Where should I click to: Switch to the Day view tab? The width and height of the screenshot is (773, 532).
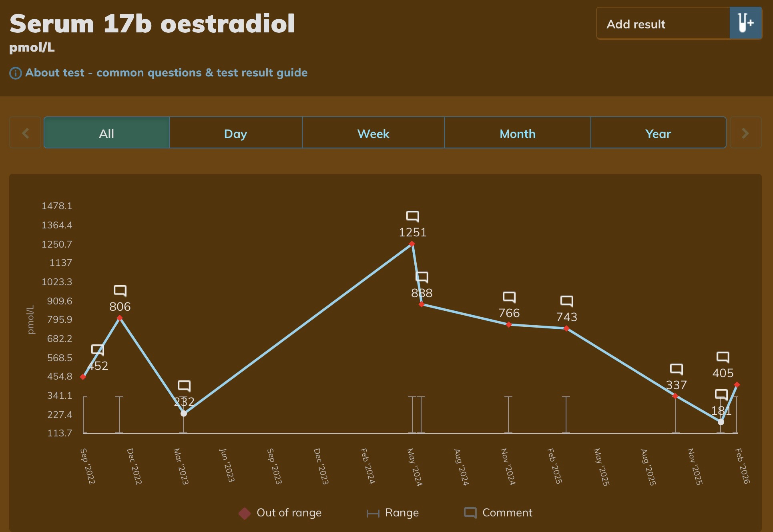pyautogui.click(x=235, y=133)
